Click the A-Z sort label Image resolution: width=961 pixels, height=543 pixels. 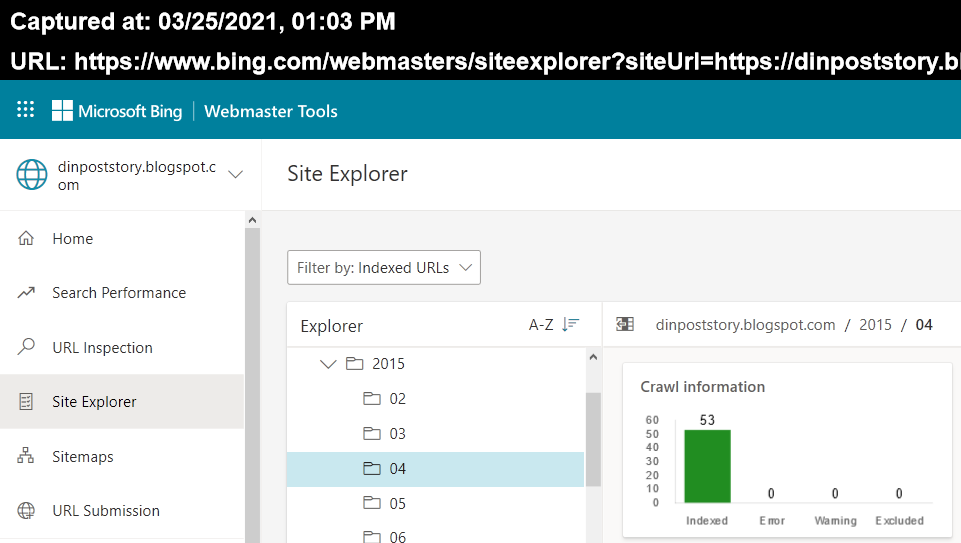click(541, 325)
